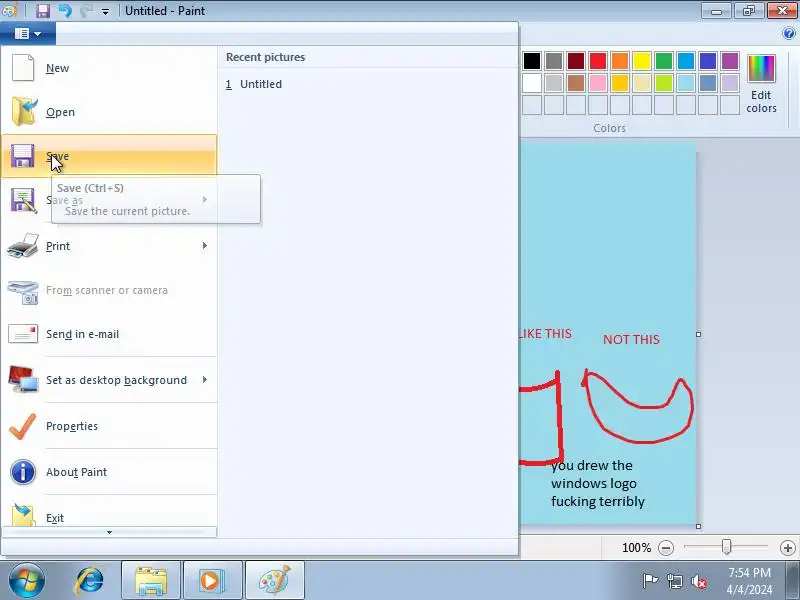The height and width of the screenshot is (600, 800).
Task: Click the Edit colors rainbow icon
Action: click(761, 68)
